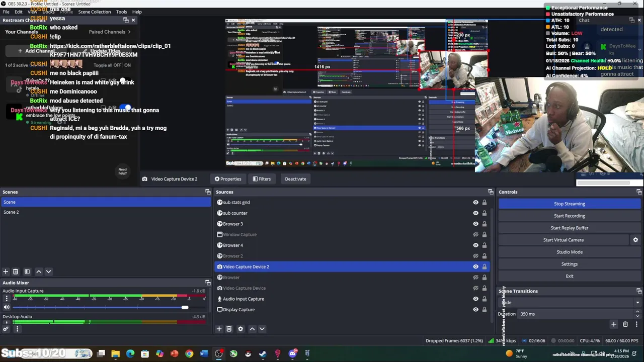This screenshot has height=362, width=644.
Task: Hide sub counter source
Action: (x=475, y=213)
